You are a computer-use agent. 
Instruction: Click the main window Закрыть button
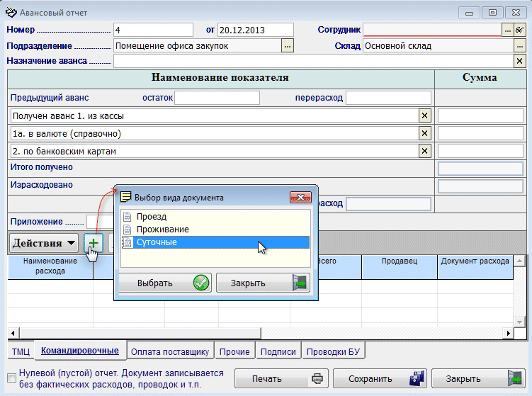[478, 378]
